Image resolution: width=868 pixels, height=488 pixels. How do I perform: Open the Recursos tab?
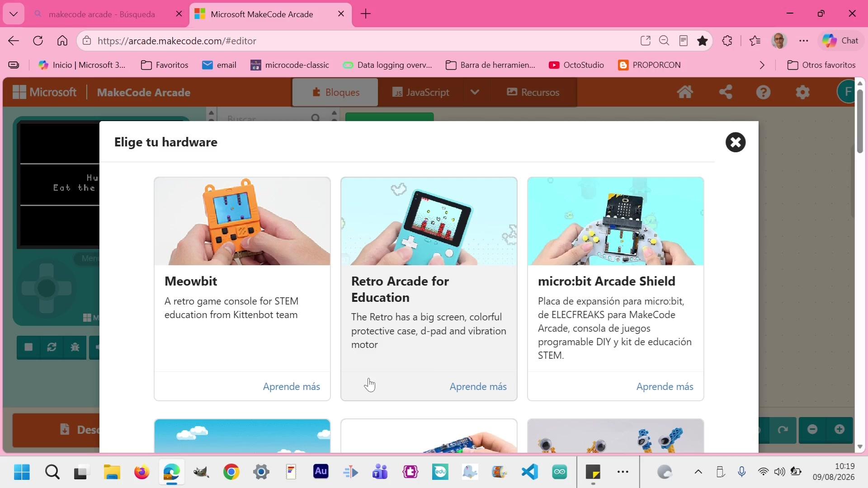533,92
